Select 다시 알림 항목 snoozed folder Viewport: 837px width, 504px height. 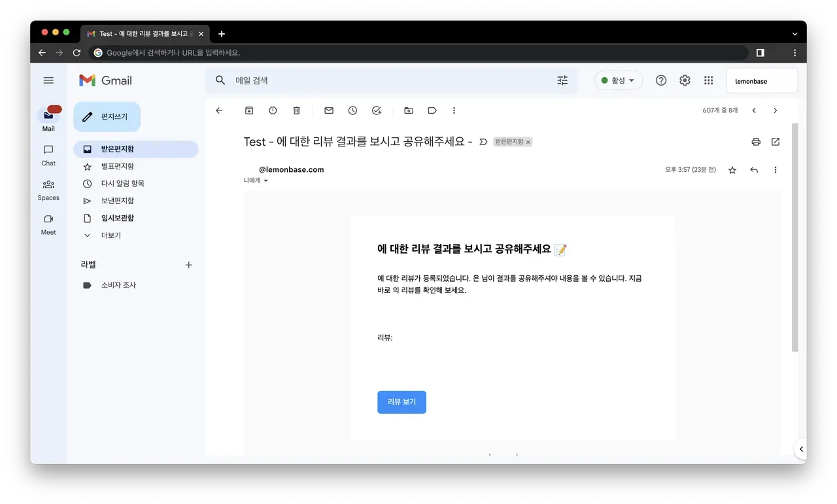tap(135, 184)
